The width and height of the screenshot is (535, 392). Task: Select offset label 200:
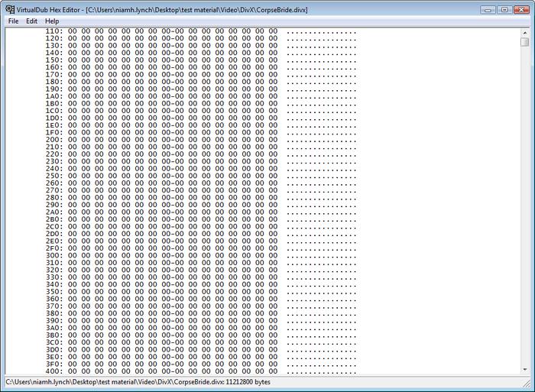pos(54,140)
